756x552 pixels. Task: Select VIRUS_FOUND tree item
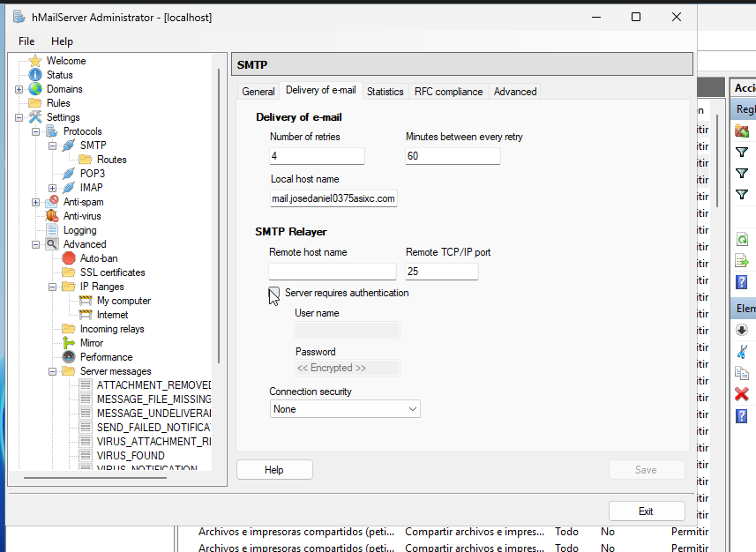click(131, 456)
